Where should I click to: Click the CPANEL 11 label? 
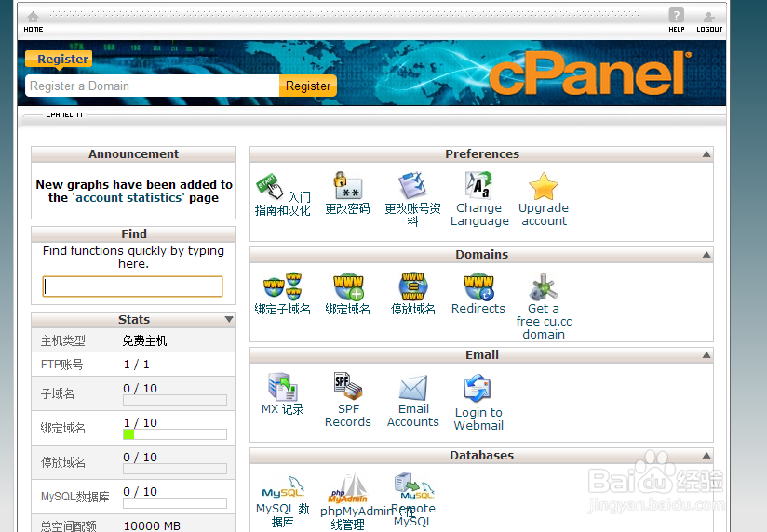click(64, 115)
